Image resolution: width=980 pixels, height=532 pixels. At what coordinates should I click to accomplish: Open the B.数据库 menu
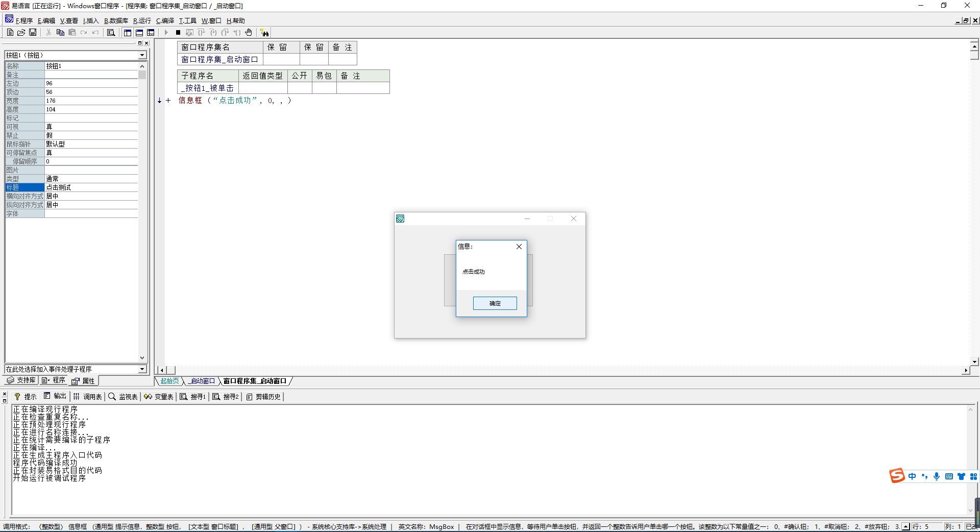116,20
